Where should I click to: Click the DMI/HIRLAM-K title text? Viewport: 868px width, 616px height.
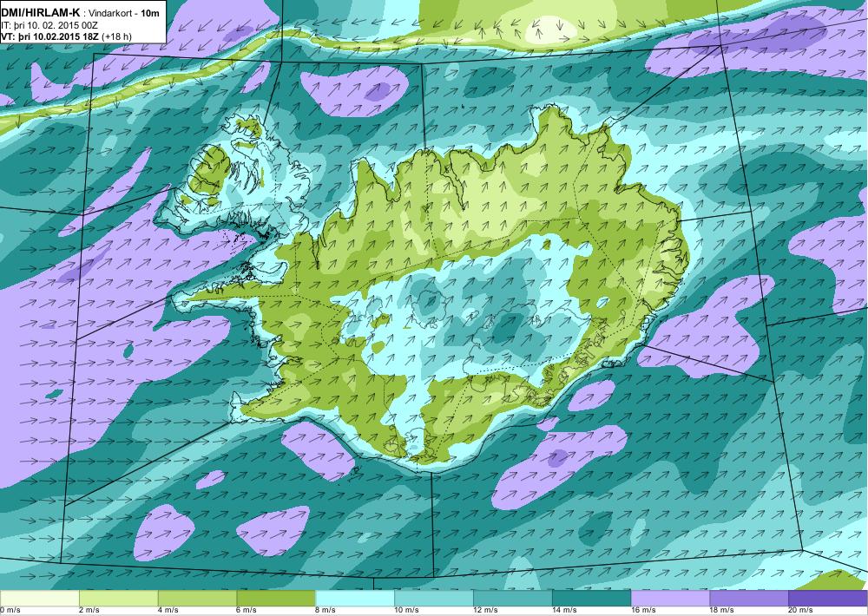coord(41,12)
